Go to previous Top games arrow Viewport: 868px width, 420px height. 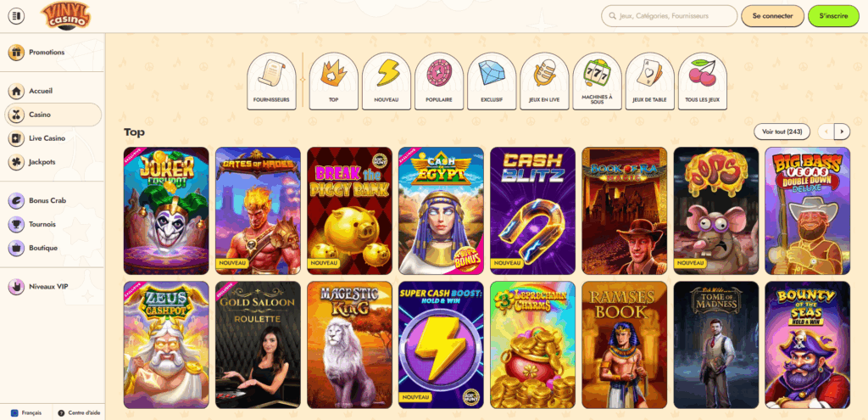(826, 132)
